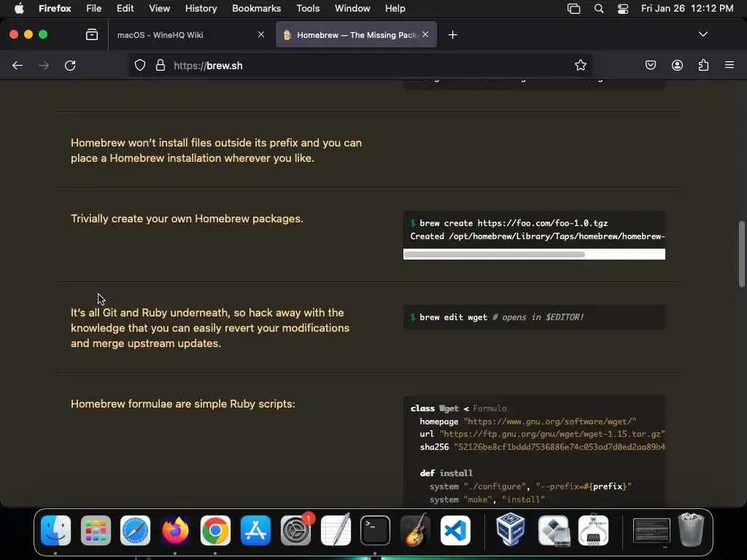Select the Homebrew — The Missing Package tab
Viewport: 747px width, 560px height.
pos(356,35)
